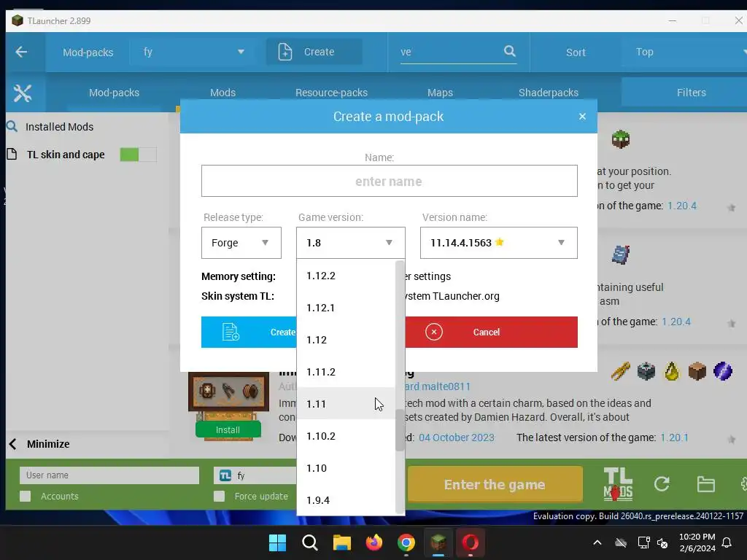Launch Firefox from taskbar

(374, 542)
